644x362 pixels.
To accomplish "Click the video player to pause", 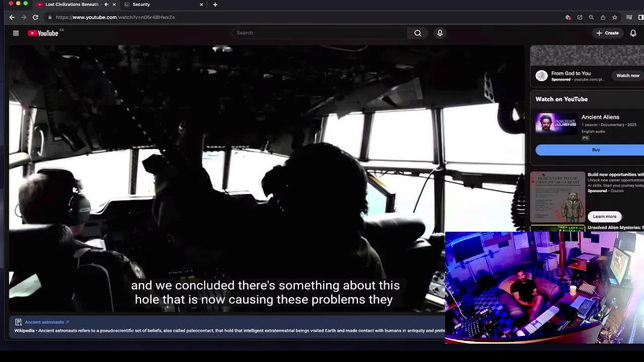I will coord(267,178).
